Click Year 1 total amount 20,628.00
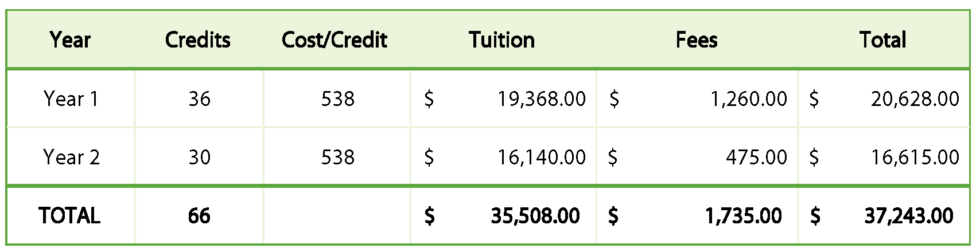 point(915,99)
